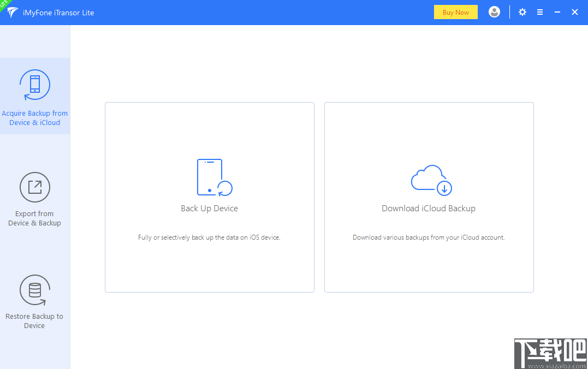588x369 pixels.
Task: Click the Buy Now button
Action: 455,11
